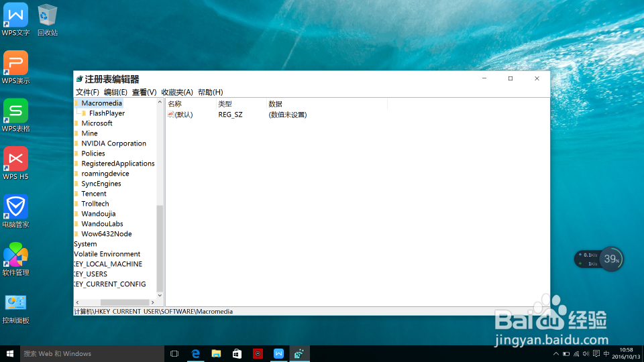This screenshot has width=644, height=362.
Task: Select the HKEY_USERS hive
Action: (91, 274)
